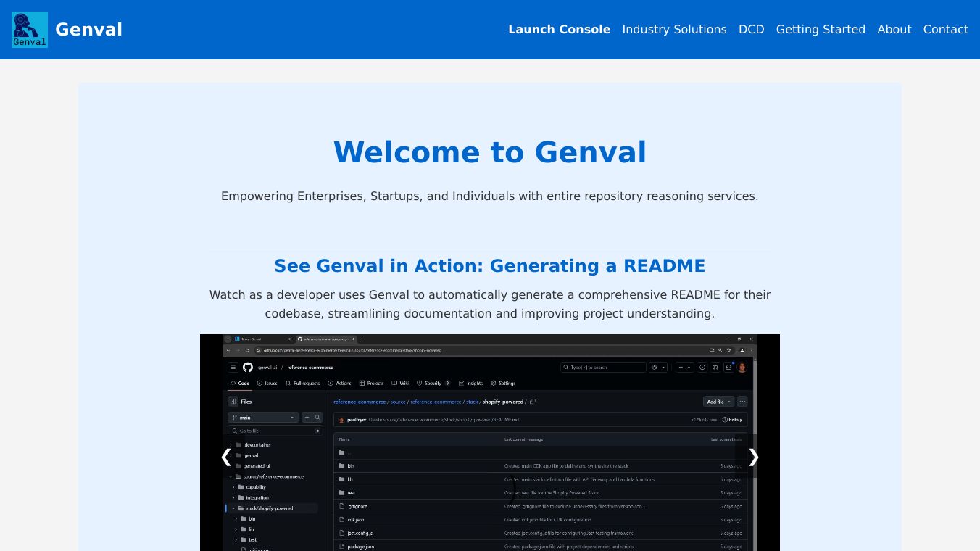Select the Issues tab in the demo

(267, 384)
